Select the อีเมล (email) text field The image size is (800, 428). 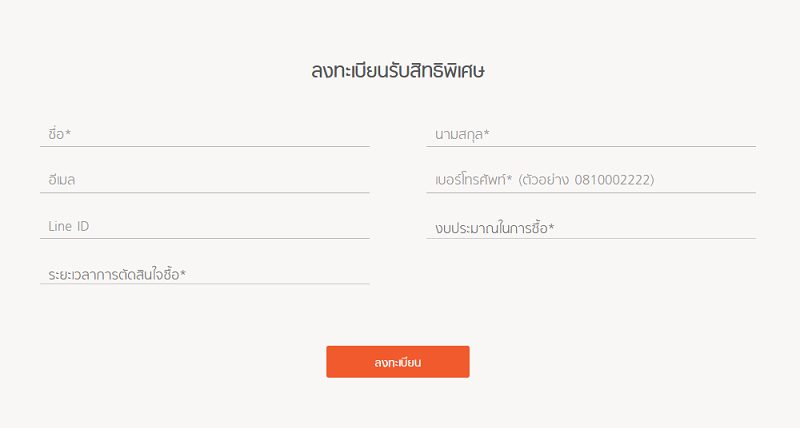pos(205,180)
